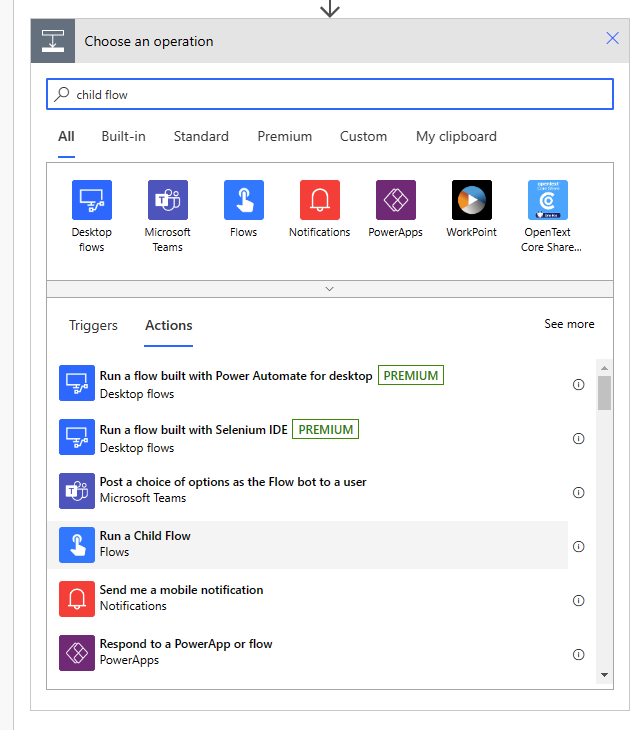Click the scrollbar down arrow
The height and width of the screenshot is (730, 642).
pos(604,675)
